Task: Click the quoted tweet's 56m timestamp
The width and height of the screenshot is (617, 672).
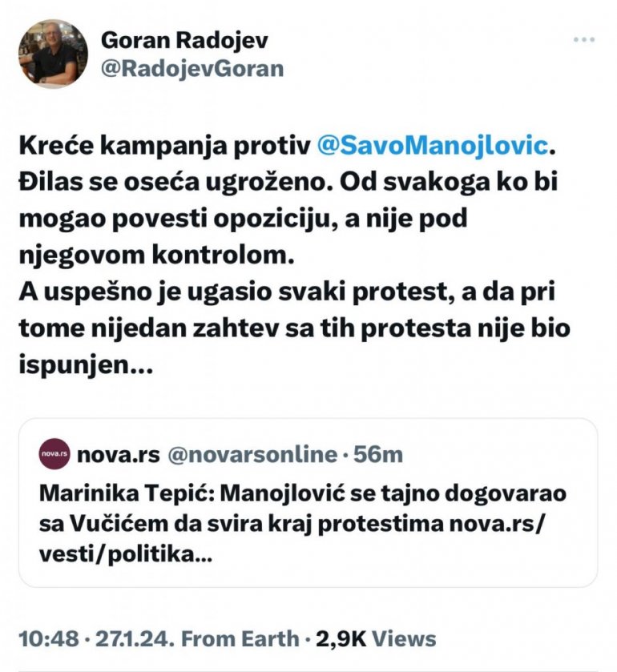Action: point(379,455)
